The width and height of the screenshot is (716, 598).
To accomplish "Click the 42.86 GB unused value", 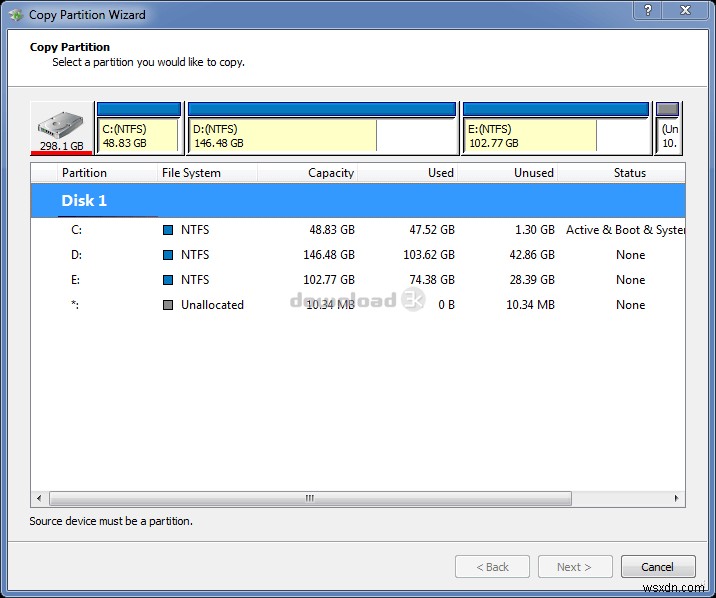I will pyautogui.click(x=532, y=255).
